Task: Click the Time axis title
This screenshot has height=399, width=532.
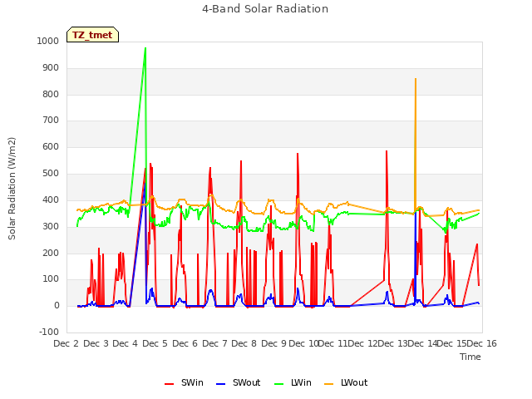Action: [470, 357]
